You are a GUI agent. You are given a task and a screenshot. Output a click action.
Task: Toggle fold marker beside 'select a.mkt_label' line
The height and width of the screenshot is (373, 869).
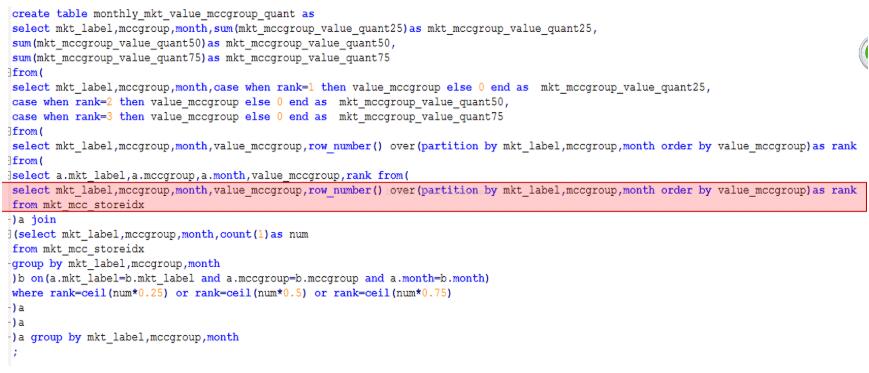coord(10,176)
